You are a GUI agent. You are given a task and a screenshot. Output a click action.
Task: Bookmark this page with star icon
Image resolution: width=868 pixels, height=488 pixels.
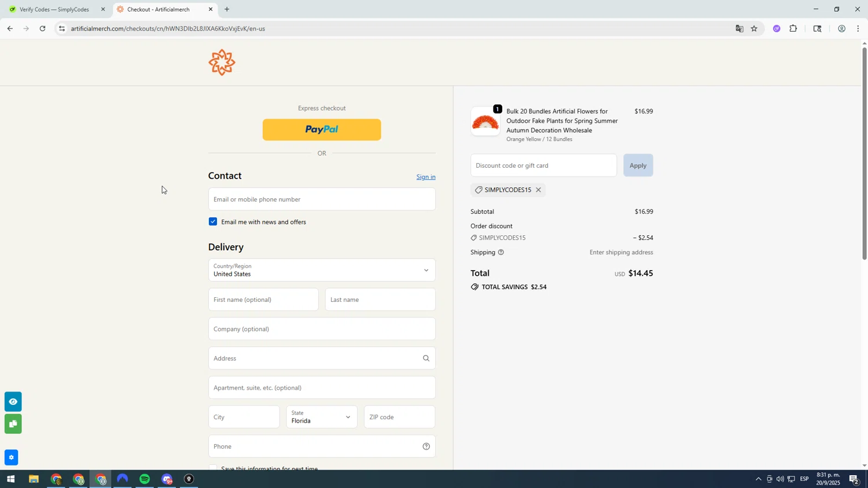coord(754,28)
